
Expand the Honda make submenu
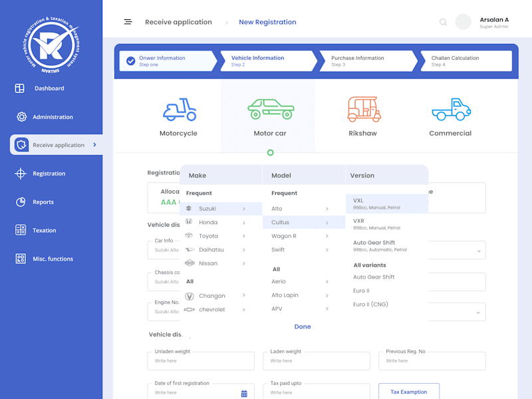[x=244, y=223]
